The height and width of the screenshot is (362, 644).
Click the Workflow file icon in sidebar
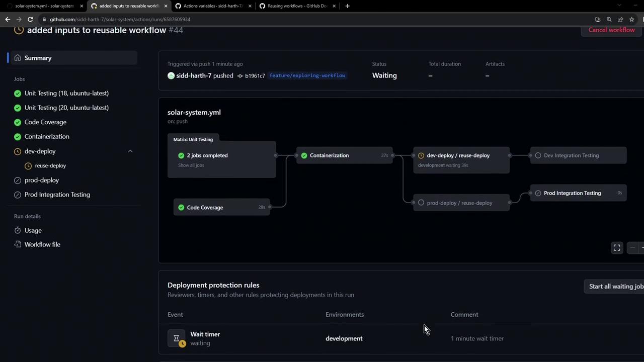[18, 244]
